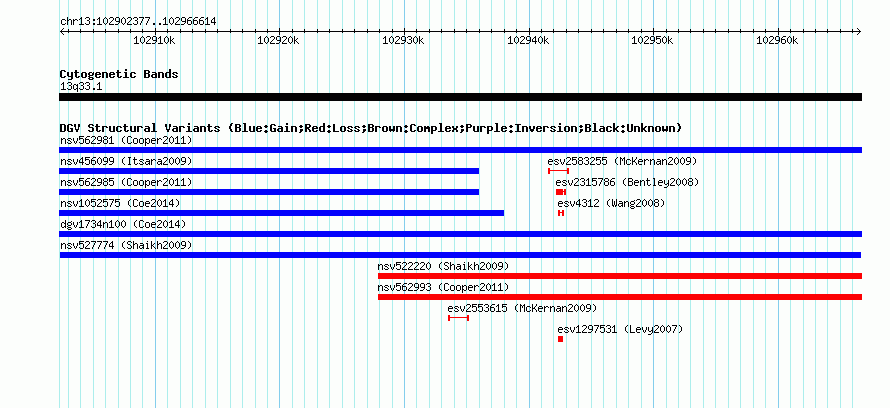The width and height of the screenshot is (890, 408).
Task: Click the Cytogenetic Bands track title
Action: (x=119, y=74)
